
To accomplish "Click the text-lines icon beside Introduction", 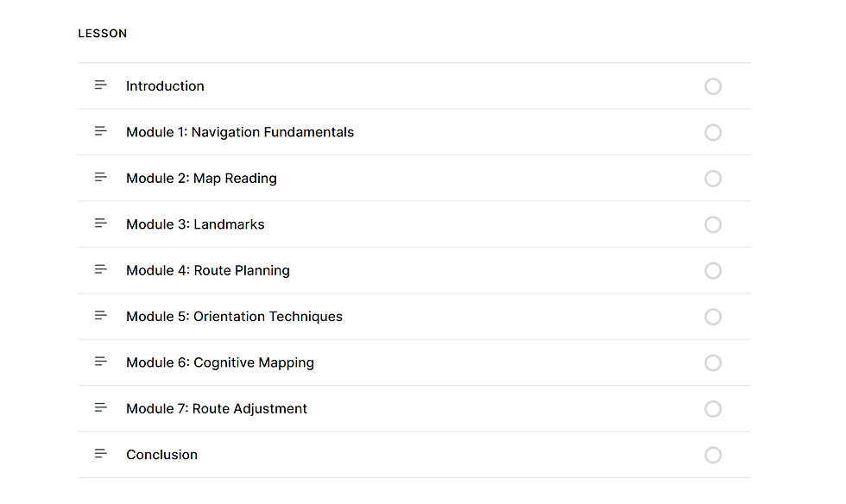I will pyautogui.click(x=101, y=85).
